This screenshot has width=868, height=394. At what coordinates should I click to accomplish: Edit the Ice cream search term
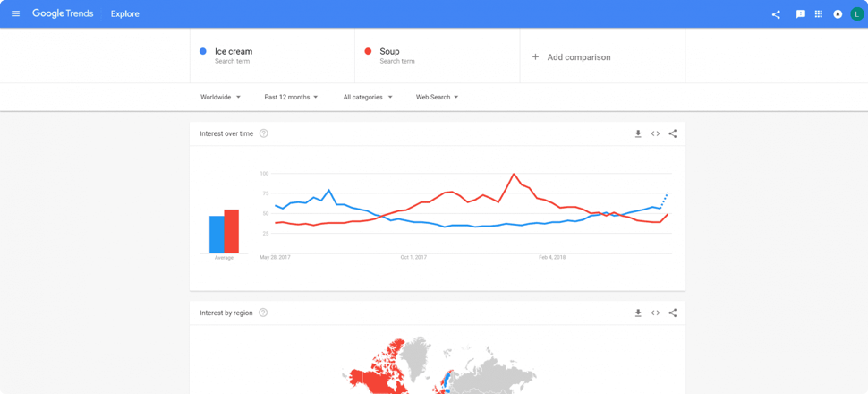(x=272, y=56)
